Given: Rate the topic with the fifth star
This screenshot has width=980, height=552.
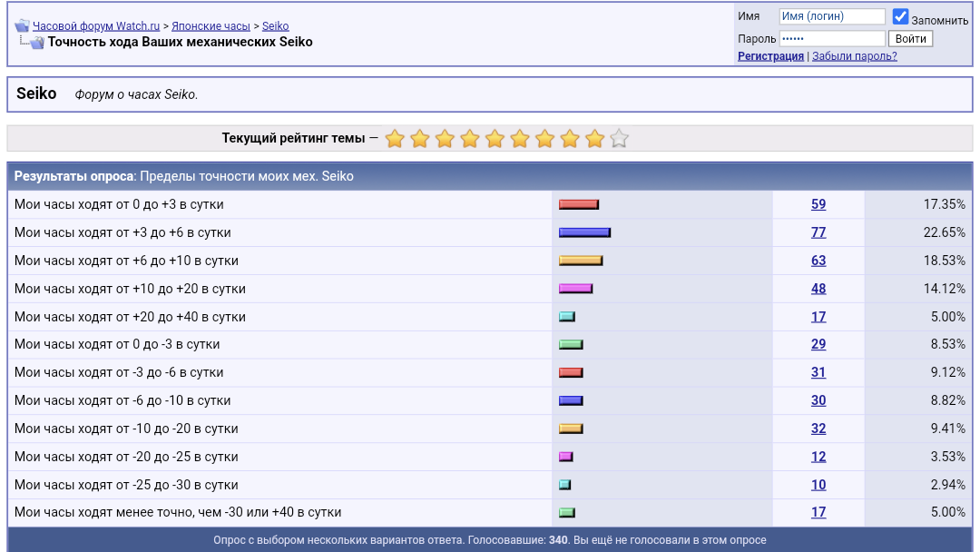Looking at the screenshot, I should pos(495,138).
